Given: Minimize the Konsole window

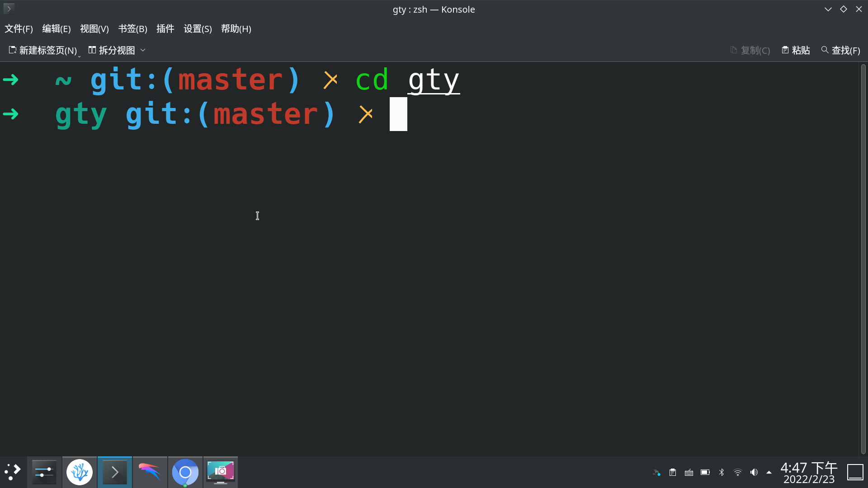Looking at the screenshot, I should point(828,9).
